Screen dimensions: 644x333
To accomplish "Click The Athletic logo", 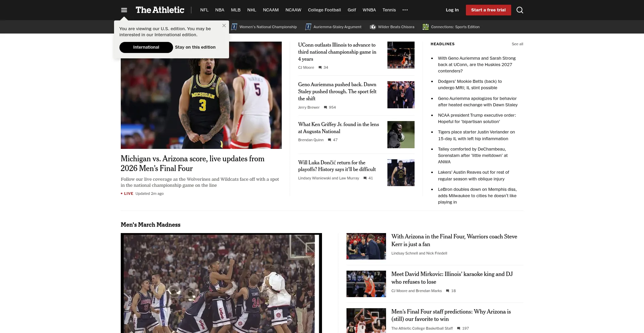I will point(160,10).
